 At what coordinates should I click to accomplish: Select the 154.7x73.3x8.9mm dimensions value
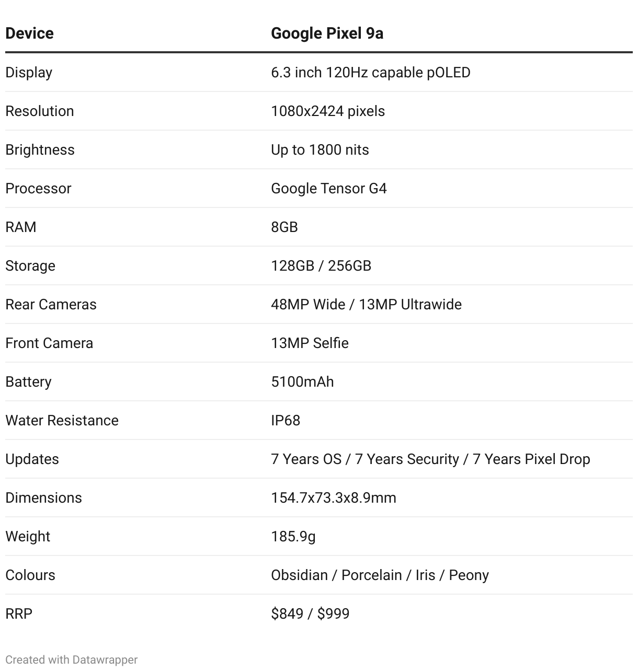coord(334,498)
